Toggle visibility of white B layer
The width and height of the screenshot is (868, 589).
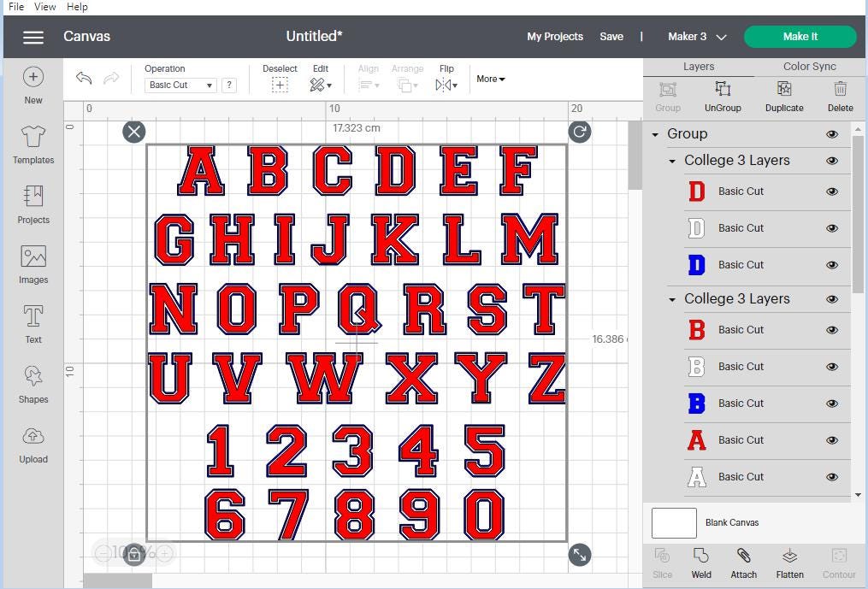point(832,367)
